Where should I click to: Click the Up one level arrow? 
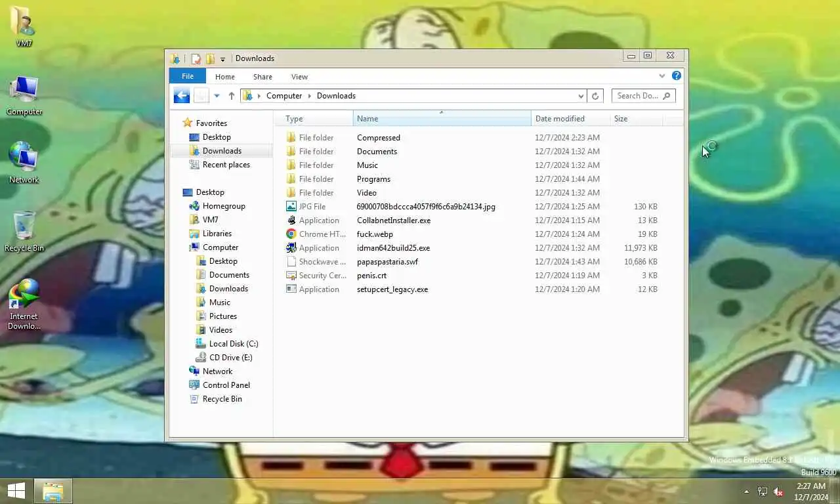pos(232,96)
